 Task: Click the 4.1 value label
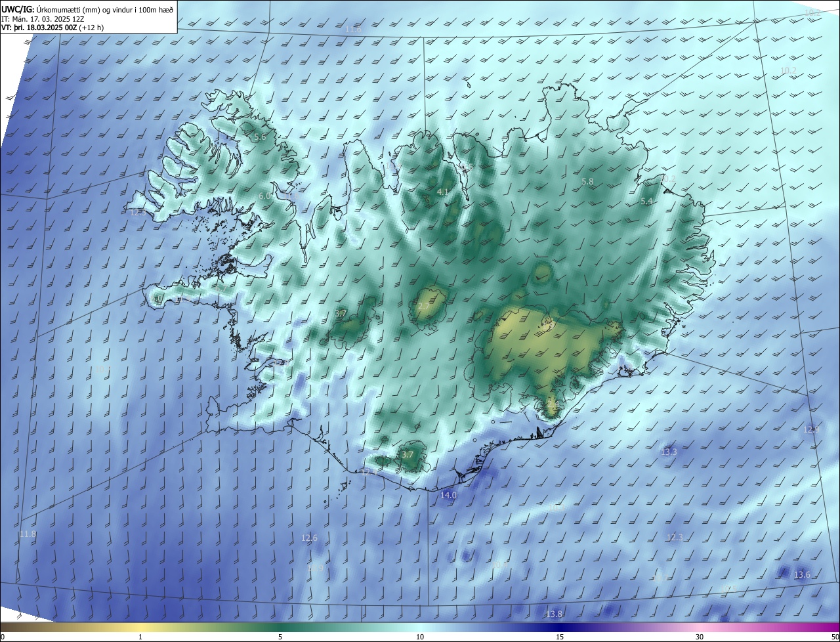pyautogui.click(x=442, y=192)
